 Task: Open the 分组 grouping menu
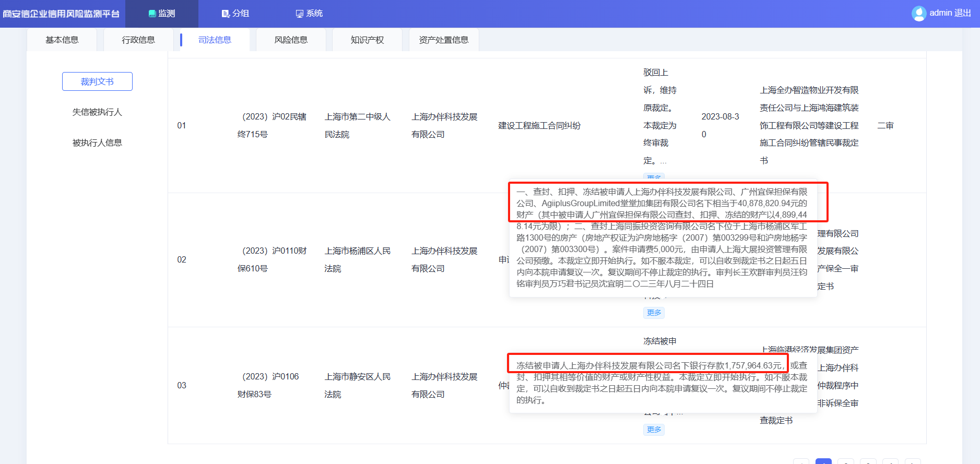[235, 14]
